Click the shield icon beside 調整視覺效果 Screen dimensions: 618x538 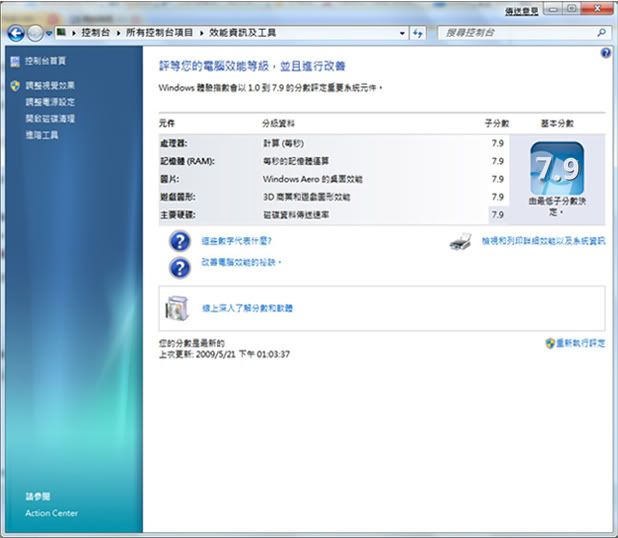pos(15,86)
